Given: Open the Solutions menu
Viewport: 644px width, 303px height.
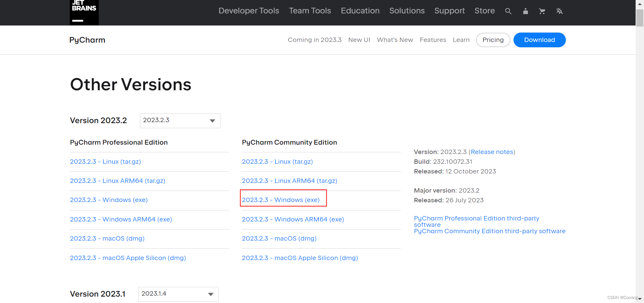Looking at the screenshot, I should click(407, 10).
